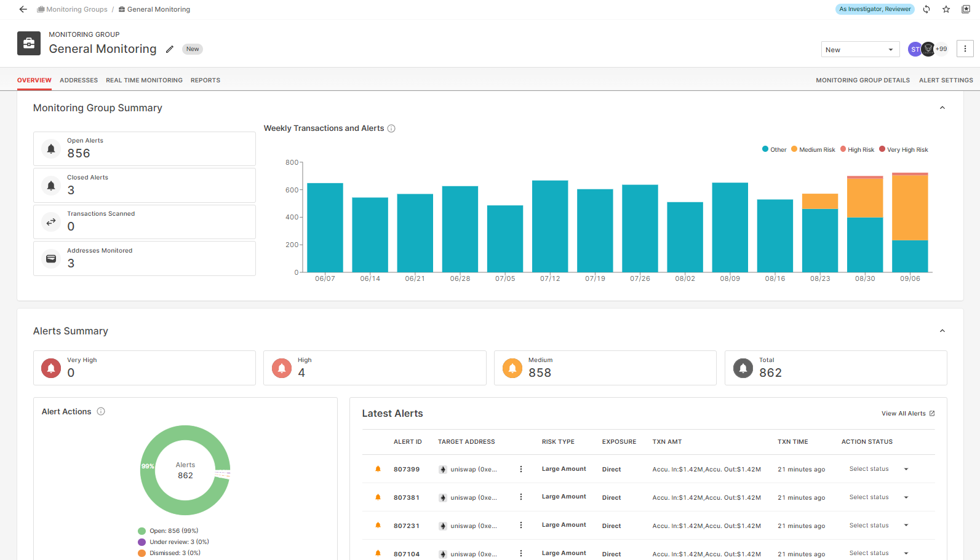Go to the Real Time Monitoring tab
The image size is (980, 560).
144,81
